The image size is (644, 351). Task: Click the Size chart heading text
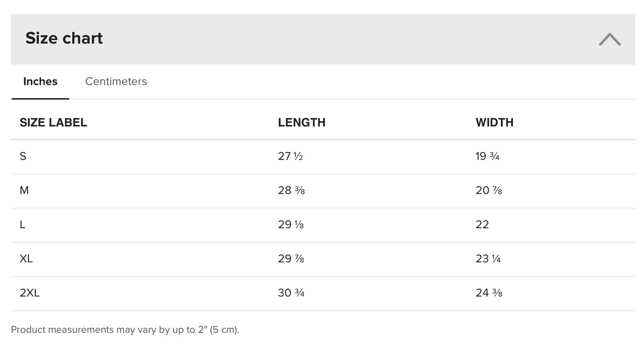coord(64,38)
